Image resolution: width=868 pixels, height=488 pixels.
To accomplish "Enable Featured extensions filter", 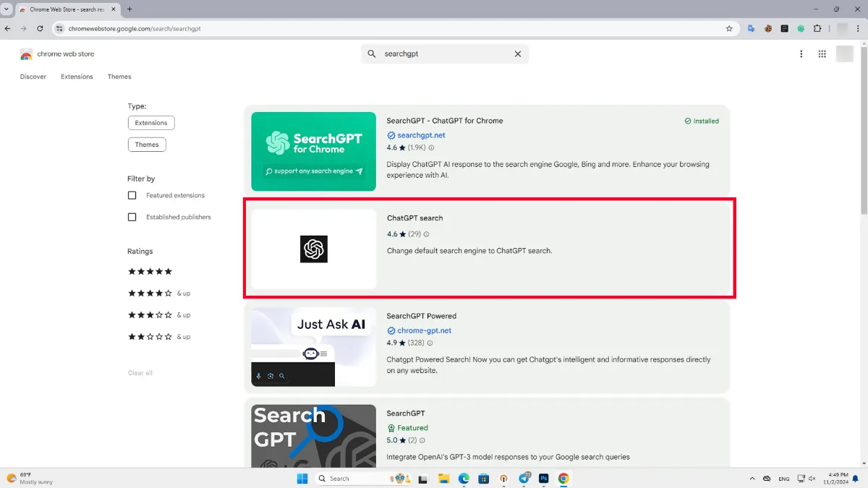I will point(132,195).
